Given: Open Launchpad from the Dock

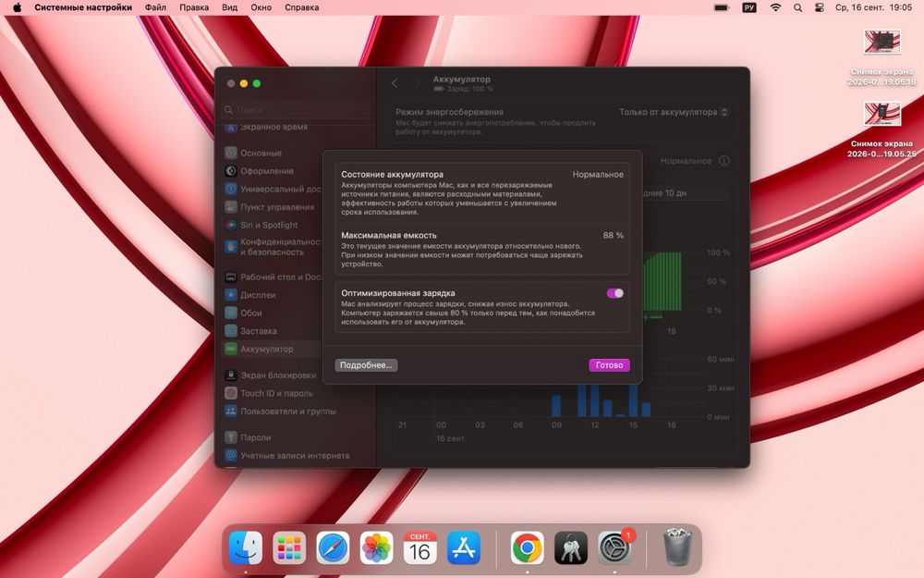Looking at the screenshot, I should point(288,547).
